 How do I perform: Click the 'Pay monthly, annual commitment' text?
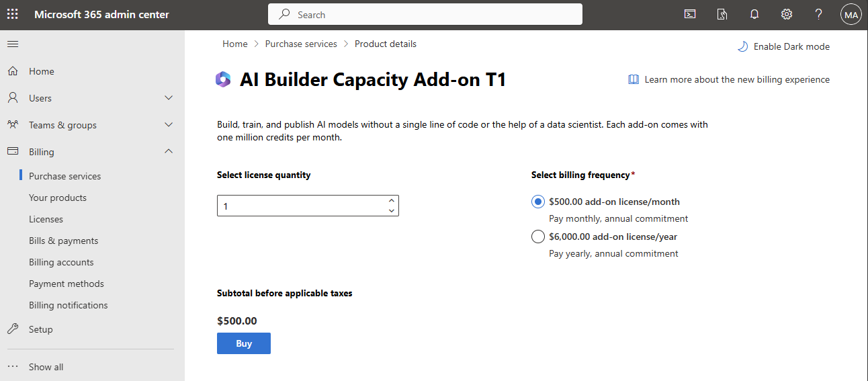point(618,218)
